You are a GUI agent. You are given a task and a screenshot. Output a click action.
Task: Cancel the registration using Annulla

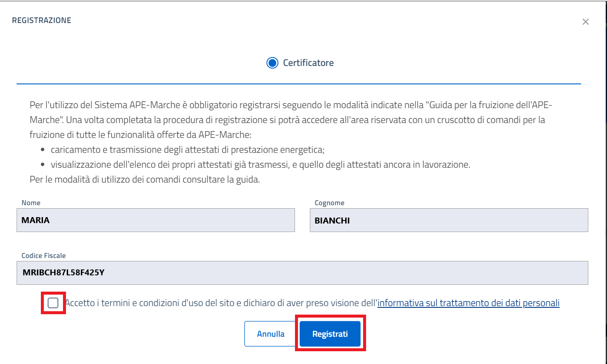pos(270,333)
